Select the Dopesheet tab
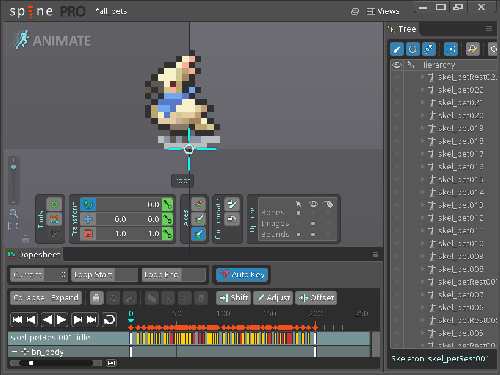 point(34,255)
